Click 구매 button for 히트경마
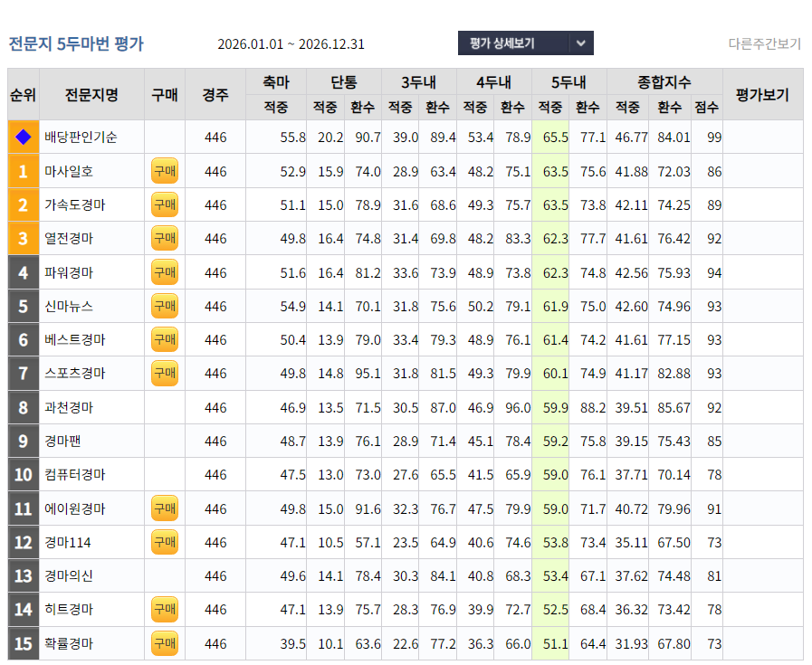 [x=165, y=610]
